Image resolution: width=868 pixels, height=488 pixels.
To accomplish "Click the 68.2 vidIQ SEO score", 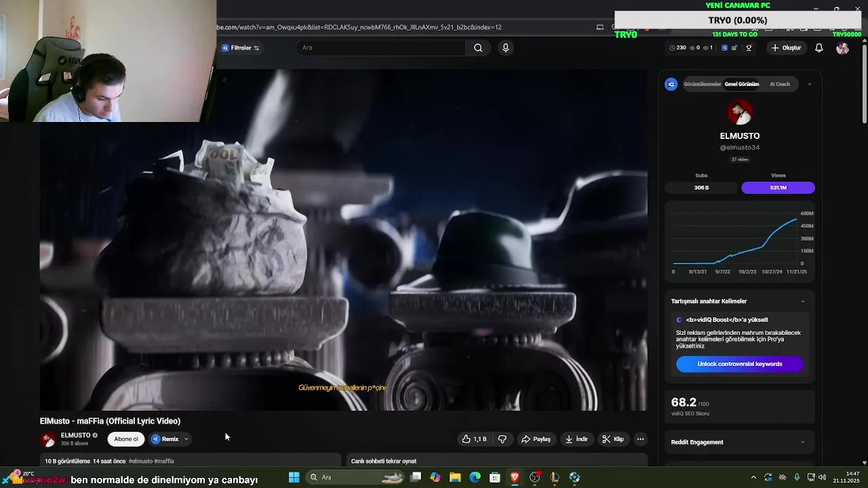I will point(684,403).
